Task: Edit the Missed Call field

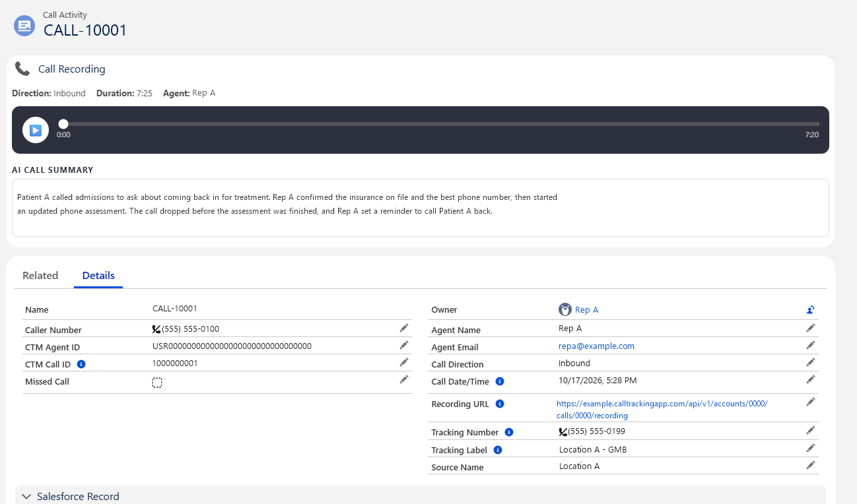Action: 404,379
